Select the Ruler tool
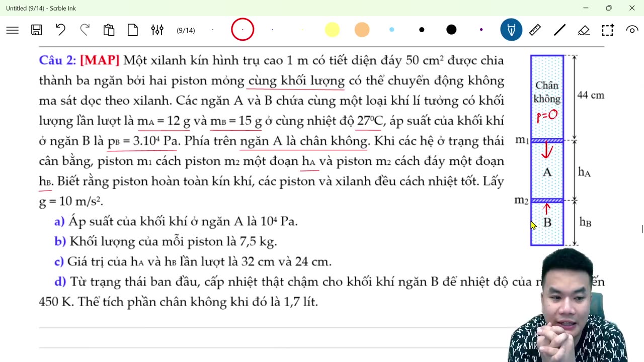The width and height of the screenshot is (644, 362). point(535,30)
